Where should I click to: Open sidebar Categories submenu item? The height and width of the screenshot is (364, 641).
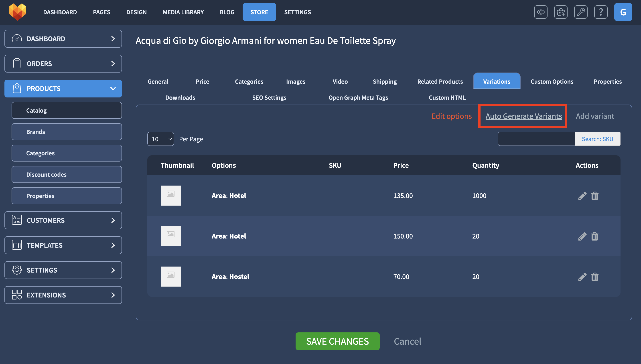click(x=67, y=153)
